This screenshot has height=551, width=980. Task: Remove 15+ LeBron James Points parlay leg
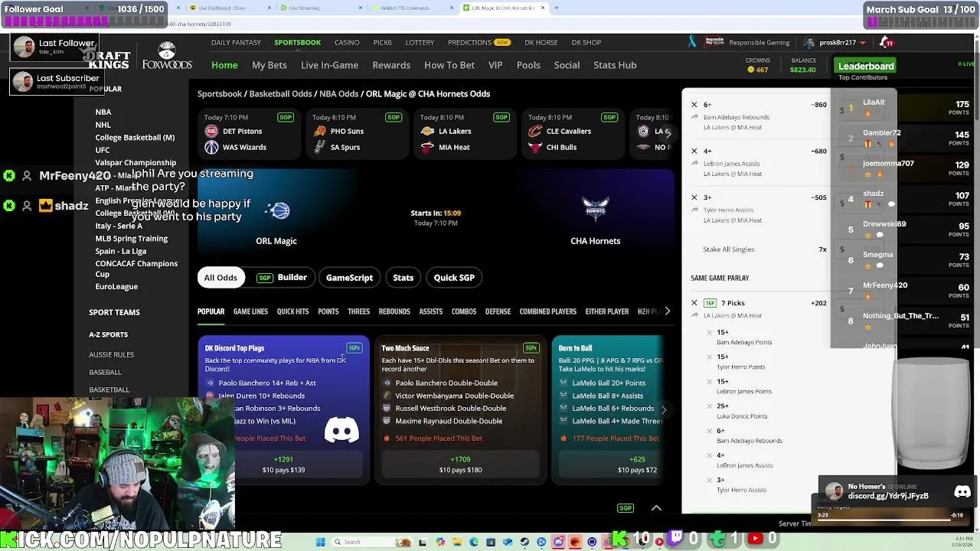(709, 382)
